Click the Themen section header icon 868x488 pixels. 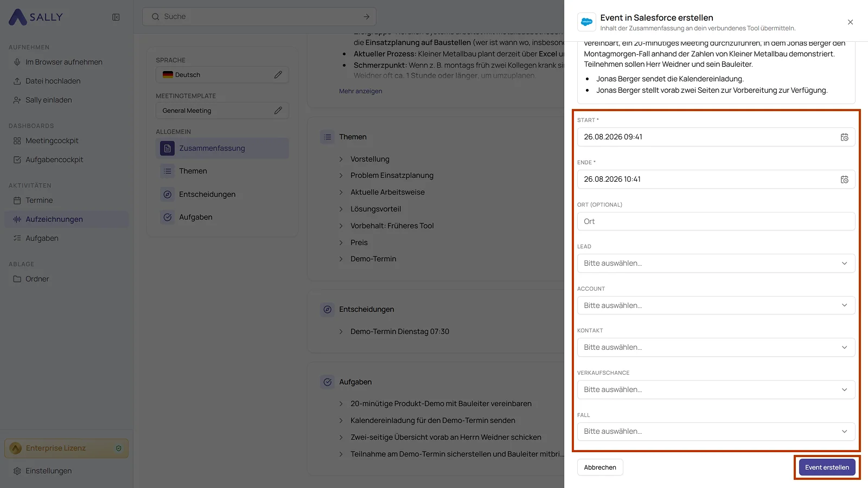[x=327, y=137]
